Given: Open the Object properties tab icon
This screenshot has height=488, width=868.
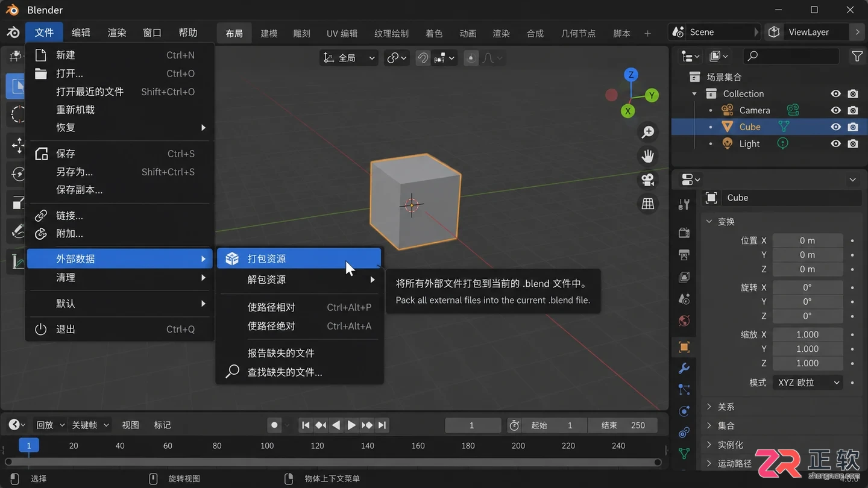Looking at the screenshot, I should coord(684,347).
